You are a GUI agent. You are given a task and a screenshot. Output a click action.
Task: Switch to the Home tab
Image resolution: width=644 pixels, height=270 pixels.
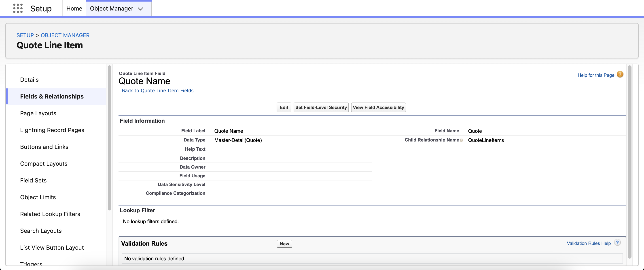[x=74, y=9]
